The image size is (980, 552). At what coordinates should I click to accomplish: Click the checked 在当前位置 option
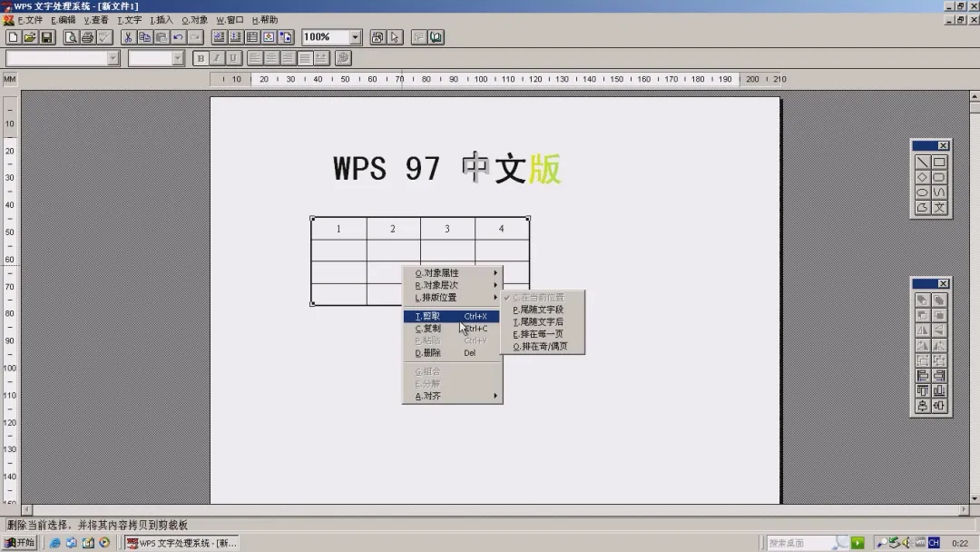pos(543,298)
